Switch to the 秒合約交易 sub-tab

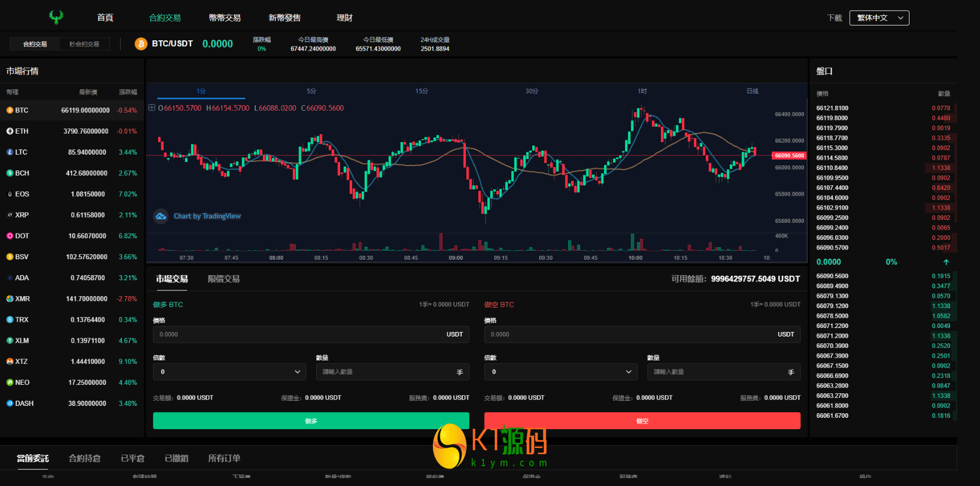(x=84, y=44)
